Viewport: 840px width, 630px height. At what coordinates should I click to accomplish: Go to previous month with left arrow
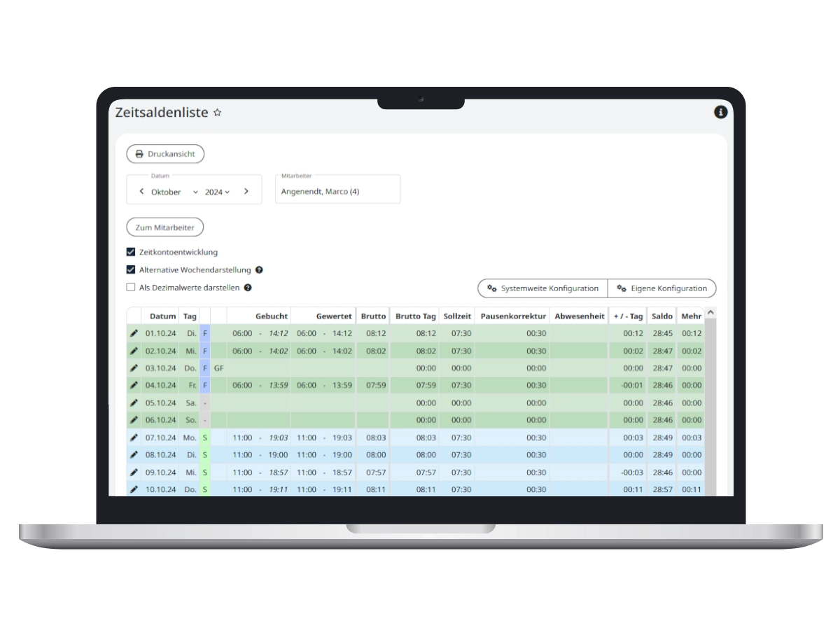[141, 192]
